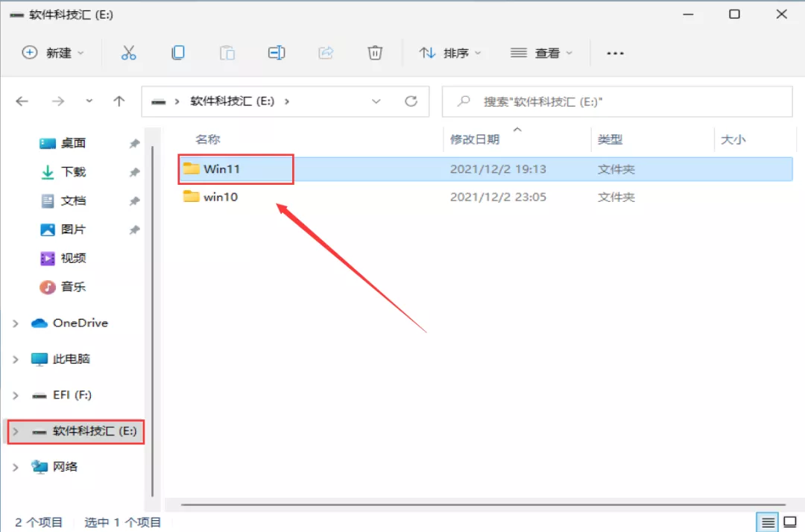The height and width of the screenshot is (532, 805).
Task: Click the search magnifier icon
Action: [464, 101]
